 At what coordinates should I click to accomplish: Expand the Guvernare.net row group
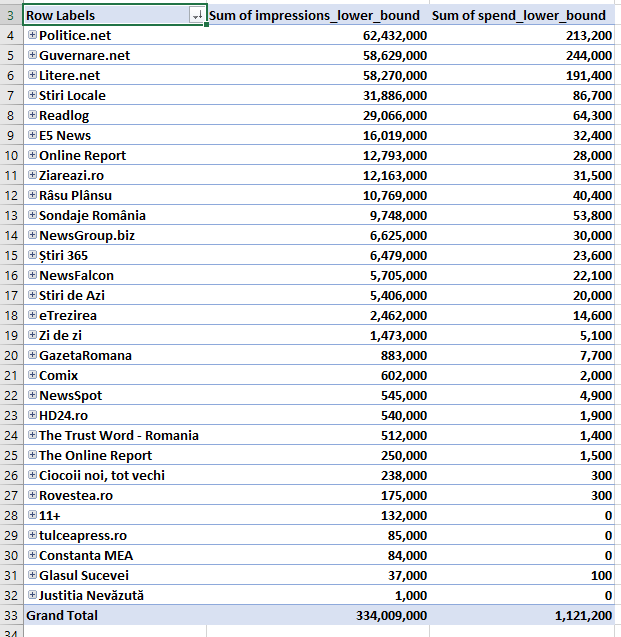click(x=32, y=55)
